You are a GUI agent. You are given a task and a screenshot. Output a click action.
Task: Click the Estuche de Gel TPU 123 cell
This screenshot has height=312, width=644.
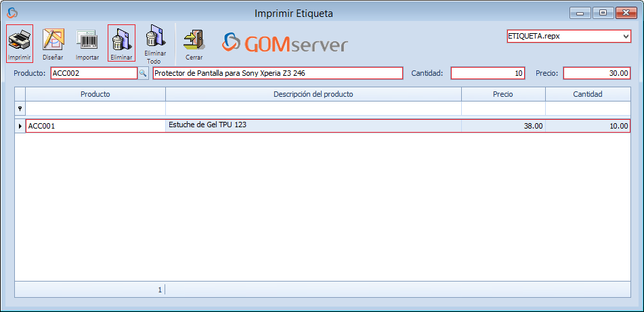[314, 126]
